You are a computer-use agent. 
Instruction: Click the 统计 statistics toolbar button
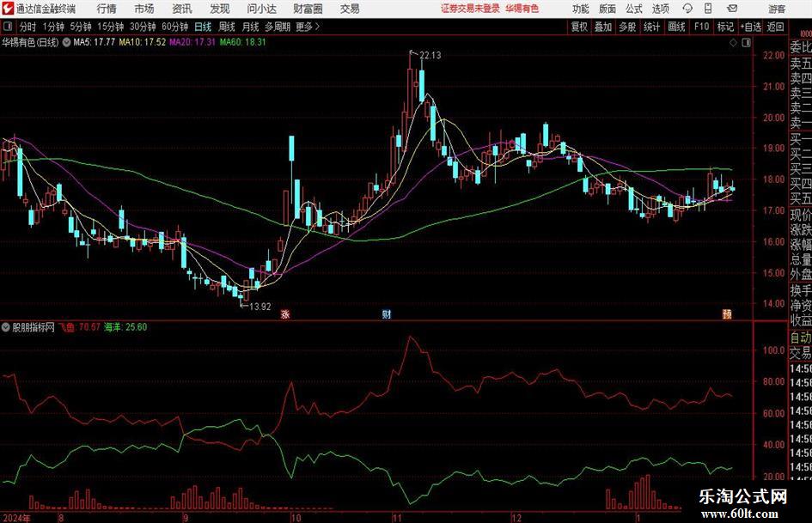652,27
